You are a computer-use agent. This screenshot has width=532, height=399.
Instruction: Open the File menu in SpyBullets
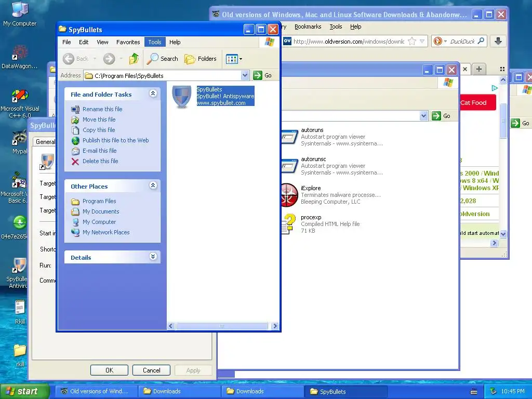coord(66,42)
